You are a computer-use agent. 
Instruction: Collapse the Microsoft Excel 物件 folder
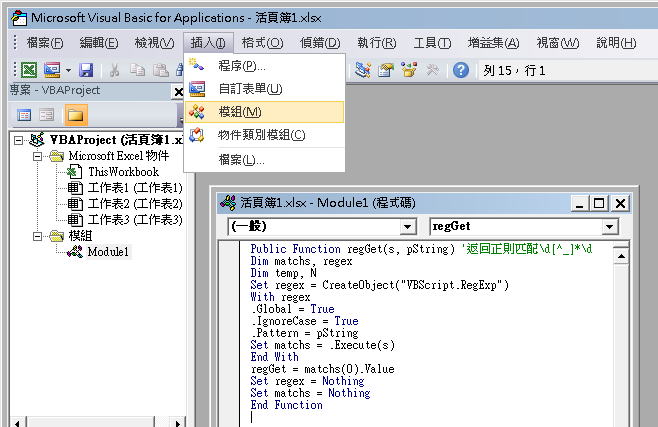tap(37, 156)
